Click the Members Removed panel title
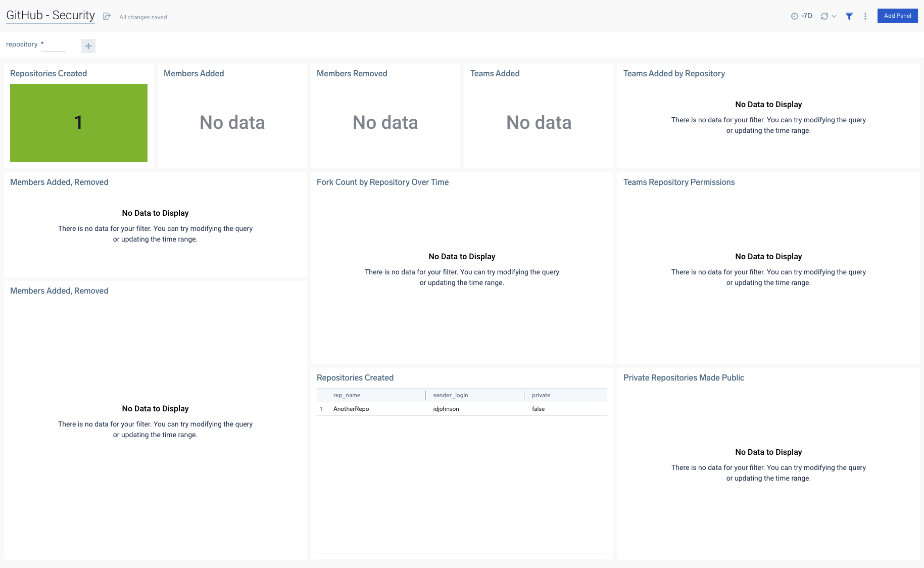Image resolution: width=924 pixels, height=568 pixels. [352, 73]
